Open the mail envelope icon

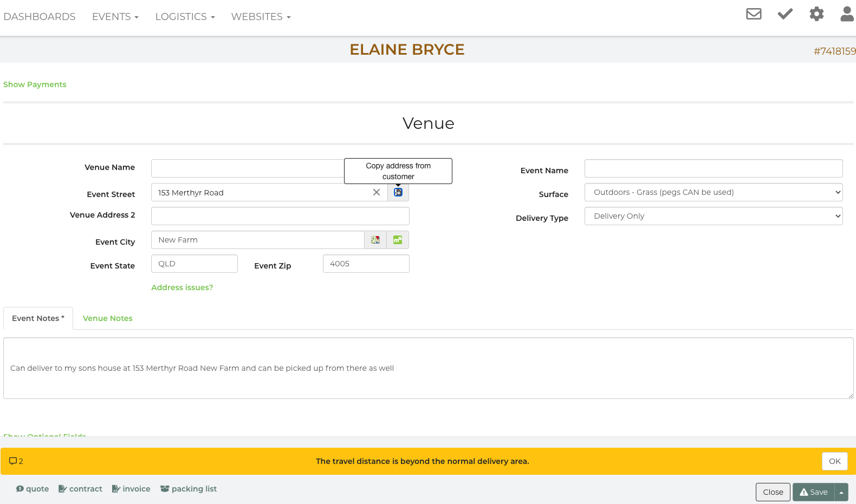[x=754, y=14]
